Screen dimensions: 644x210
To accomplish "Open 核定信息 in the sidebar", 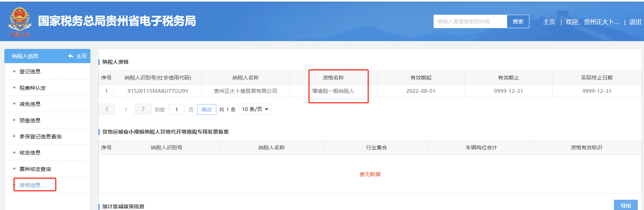I will (30, 153).
